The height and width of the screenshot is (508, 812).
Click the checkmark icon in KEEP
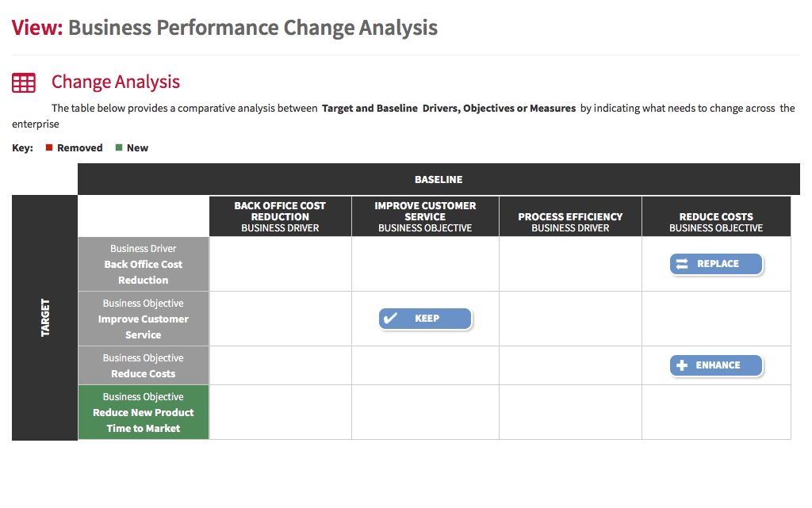[x=390, y=318]
